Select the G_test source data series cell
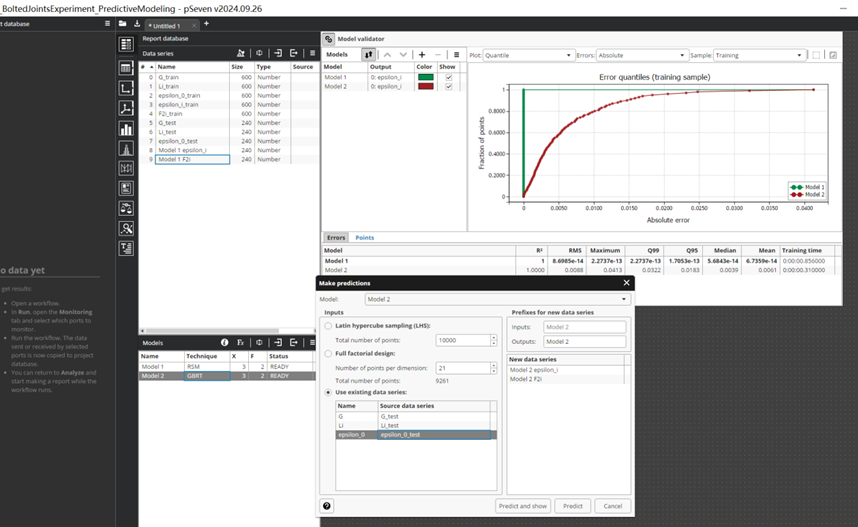858x527 pixels. 434,416
